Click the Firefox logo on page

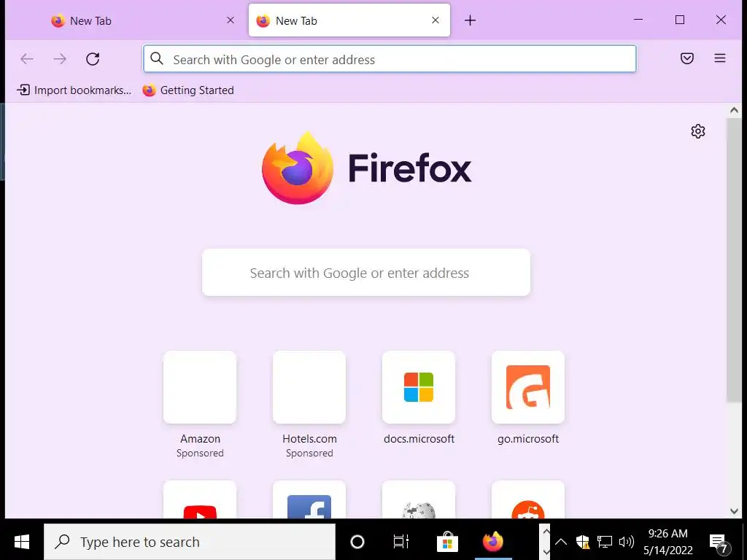[366, 168]
